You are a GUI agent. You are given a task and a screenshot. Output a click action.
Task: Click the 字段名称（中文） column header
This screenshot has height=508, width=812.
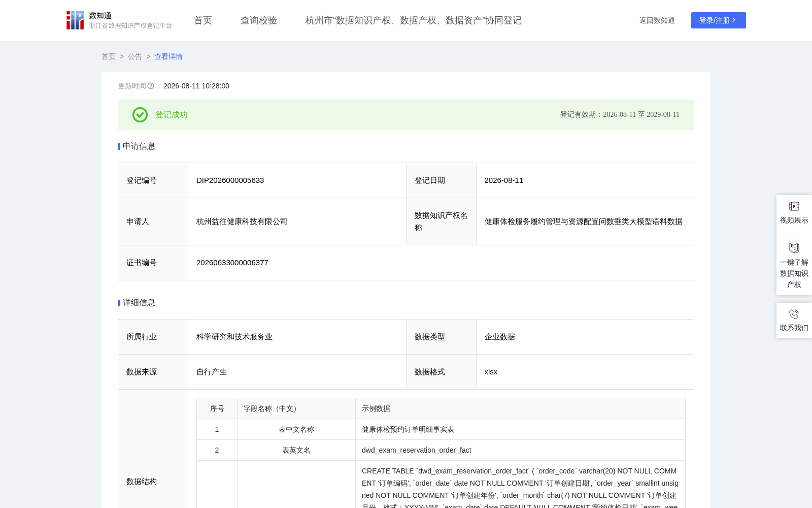[296, 408]
